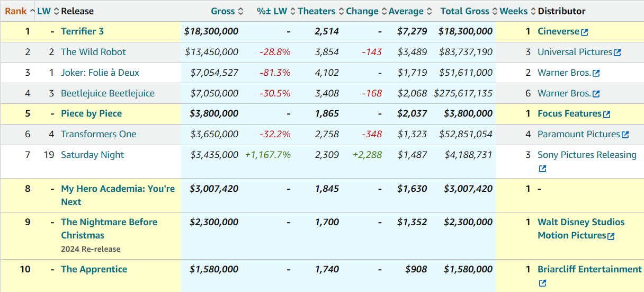
Task: Open Terrifier 3 release page
Action: [x=83, y=31]
